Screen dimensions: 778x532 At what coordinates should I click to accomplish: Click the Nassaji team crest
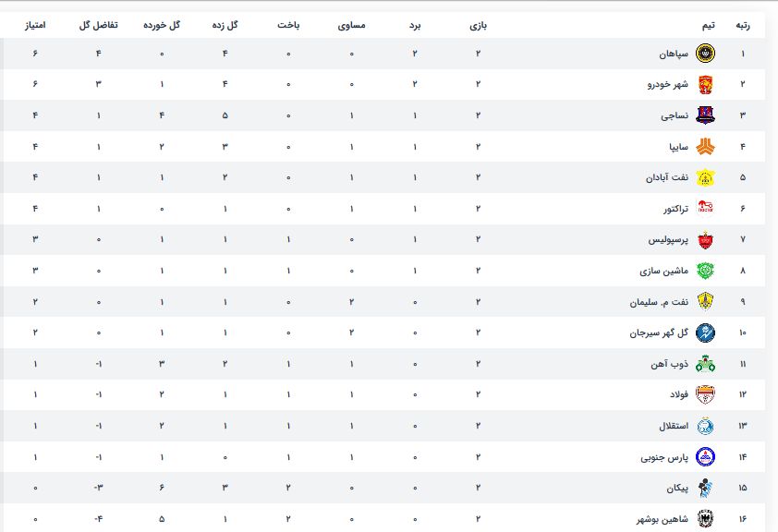point(705,115)
